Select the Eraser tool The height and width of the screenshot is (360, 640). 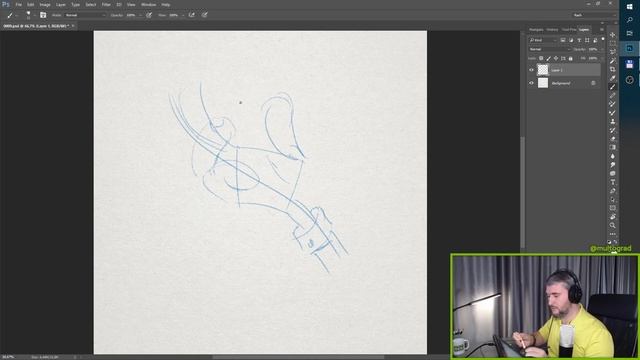click(x=613, y=139)
